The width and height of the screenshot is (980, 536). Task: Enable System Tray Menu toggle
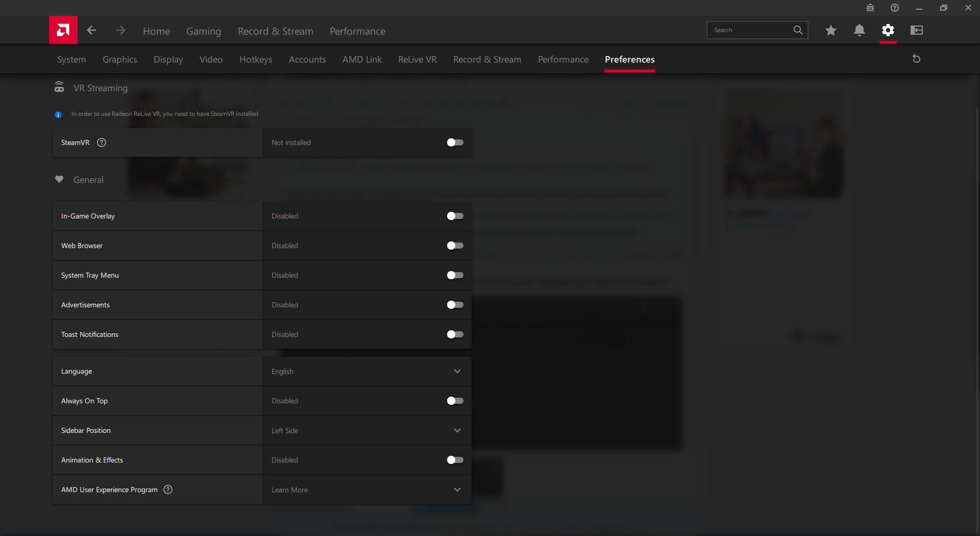coord(455,275)
